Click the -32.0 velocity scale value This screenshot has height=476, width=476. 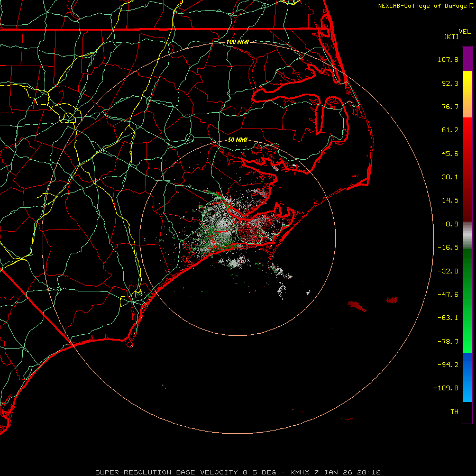(448, 271)
